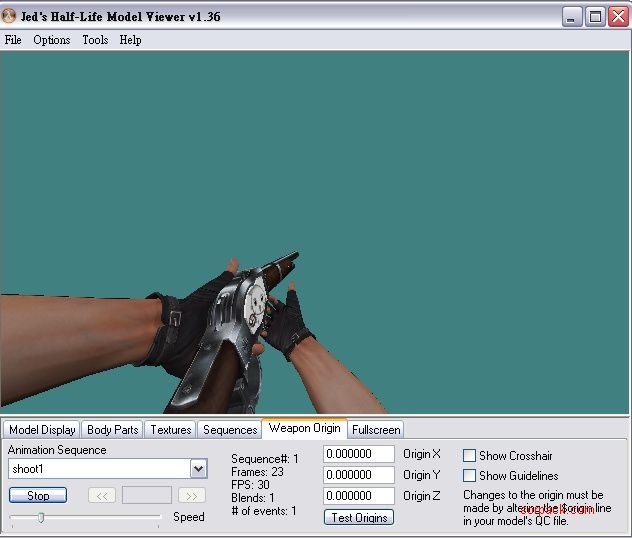Close the Half-Life Model Viewer window
The height and width of the screenshot is (538, 632).
coord(618,16)
